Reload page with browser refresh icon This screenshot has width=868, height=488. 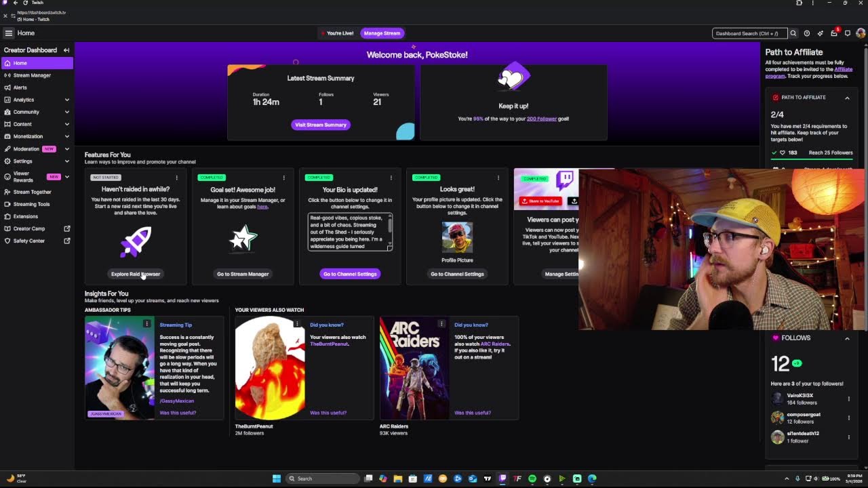coord(25,3)
